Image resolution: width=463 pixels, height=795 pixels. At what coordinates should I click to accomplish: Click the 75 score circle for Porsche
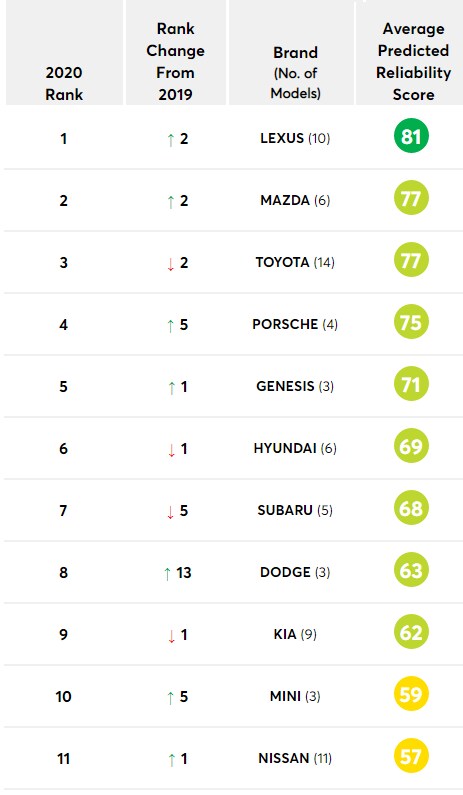click(x=411, y=322)
